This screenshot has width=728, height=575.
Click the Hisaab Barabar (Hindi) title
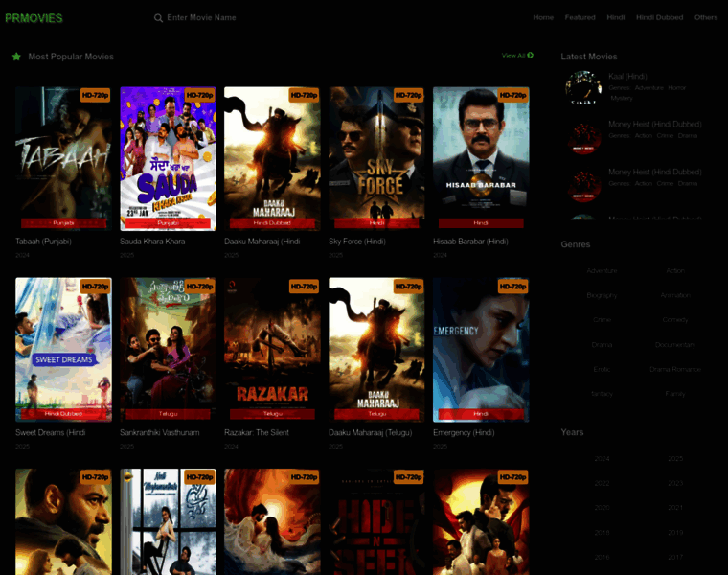click(470, 241)
